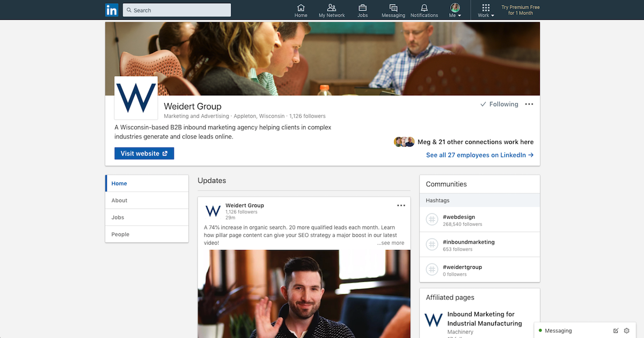The height and width of the screenshot is (338, 644).
Task: Click the Weidert Group W logo thumbnail
Action: (136, 98)
